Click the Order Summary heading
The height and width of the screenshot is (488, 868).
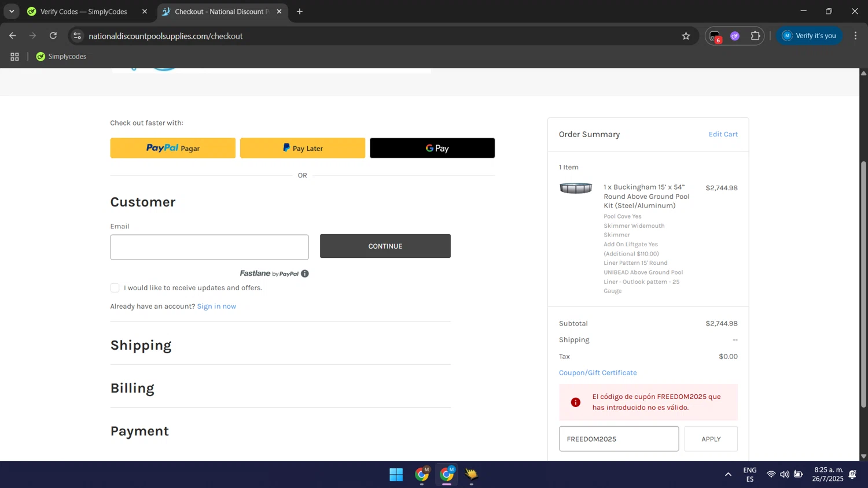tap(589, 134)
